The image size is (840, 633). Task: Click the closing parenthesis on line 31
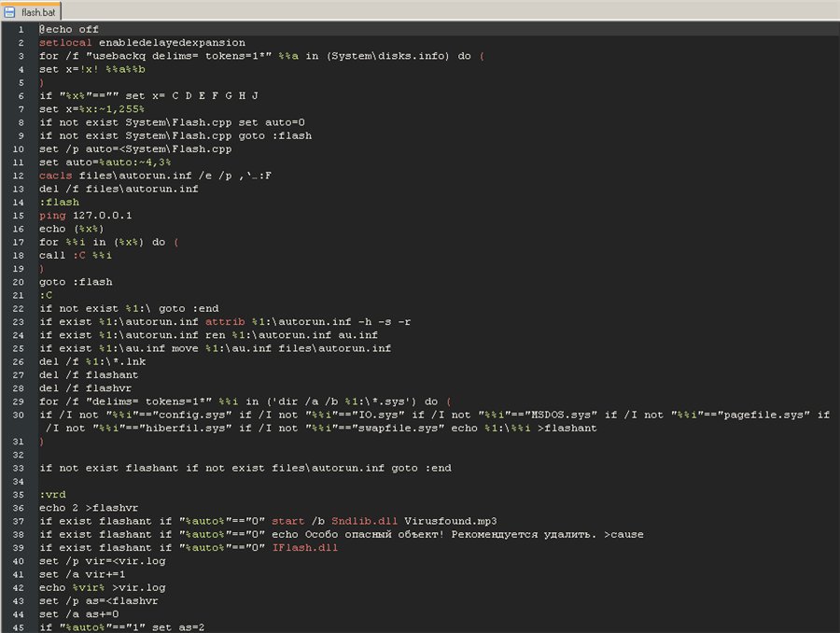coord(41,442)
